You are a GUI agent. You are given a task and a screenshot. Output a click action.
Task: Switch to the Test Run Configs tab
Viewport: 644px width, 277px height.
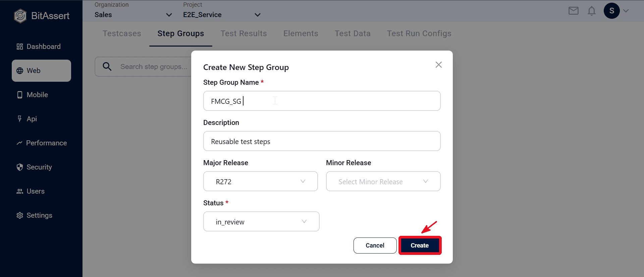419,33
